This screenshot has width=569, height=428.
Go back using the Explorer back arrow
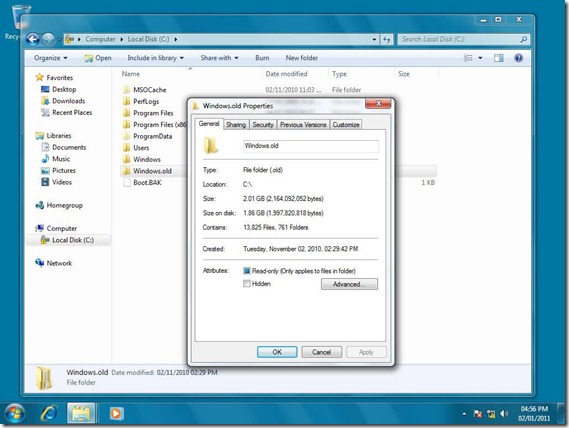coord(33,39)
